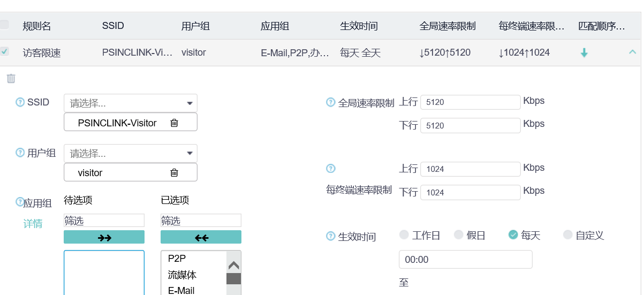Screen dimensions: 644x295
Task: Remove PSINCLINK-Visitor from the SSID list
Action: (x=174, y=123)
